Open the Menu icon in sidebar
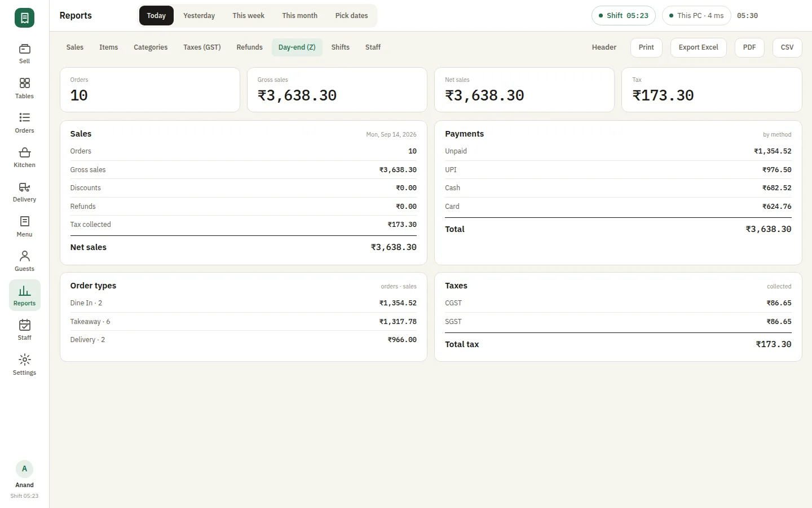Image resolution: width=812 pixels, height=508 pixels. [24, 221]
